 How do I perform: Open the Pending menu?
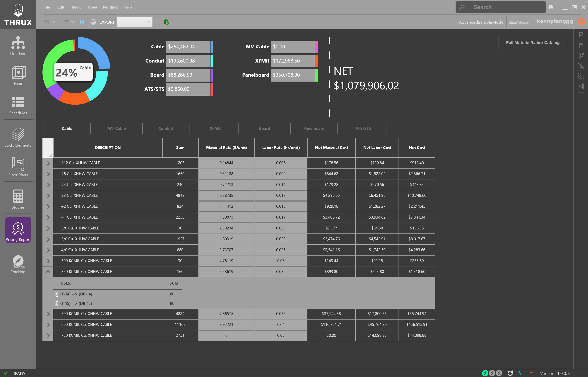(x=110, y=7)
